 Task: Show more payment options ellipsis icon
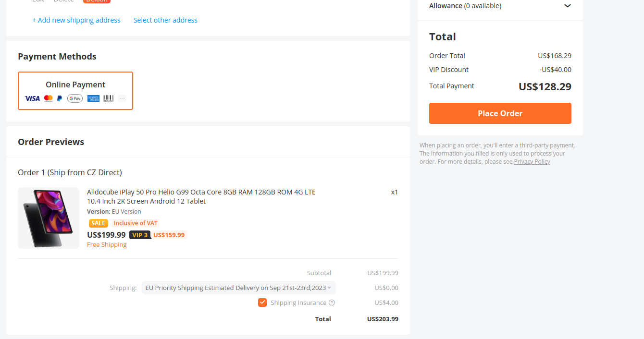(x=122, y=98)
